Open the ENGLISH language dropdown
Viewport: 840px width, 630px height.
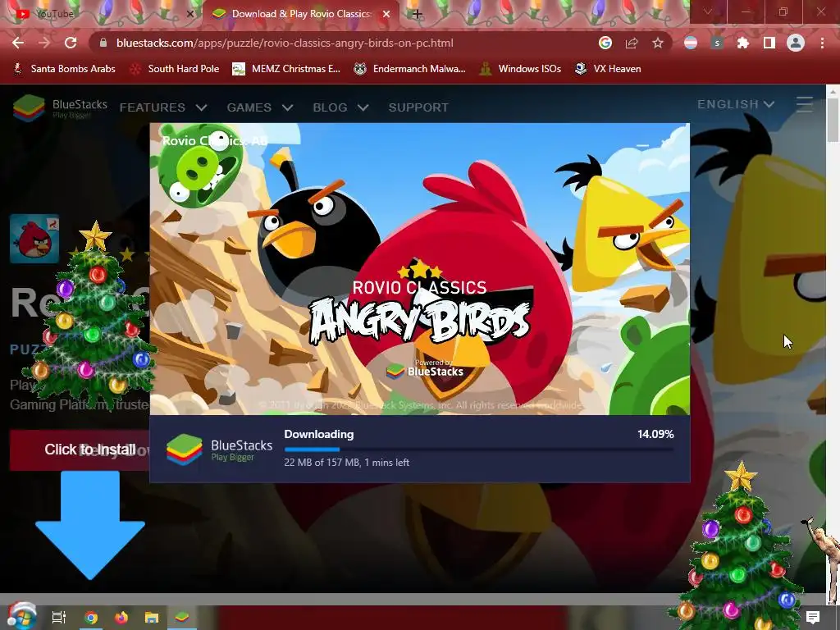pos(736,104)
